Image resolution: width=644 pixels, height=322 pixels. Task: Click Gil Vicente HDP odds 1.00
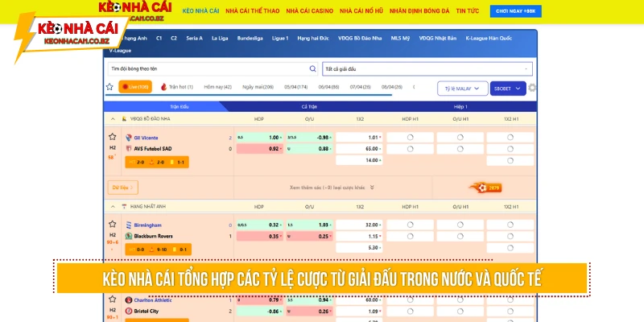coord(260,138)
